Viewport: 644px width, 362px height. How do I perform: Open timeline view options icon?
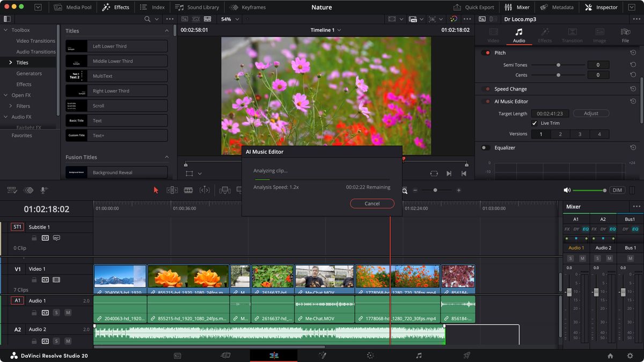pos(12,190)
